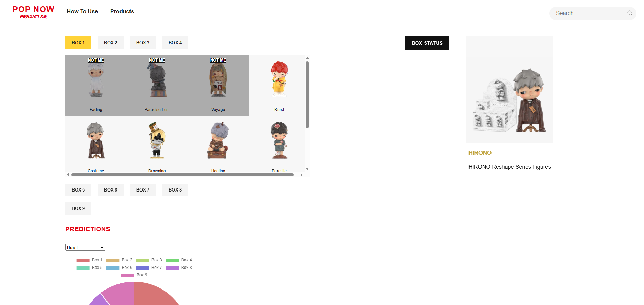Toggle Box 4 legend color swatch
Image resolution: width=644 pixels, height=305 pixels.
[x=172, y=260]
